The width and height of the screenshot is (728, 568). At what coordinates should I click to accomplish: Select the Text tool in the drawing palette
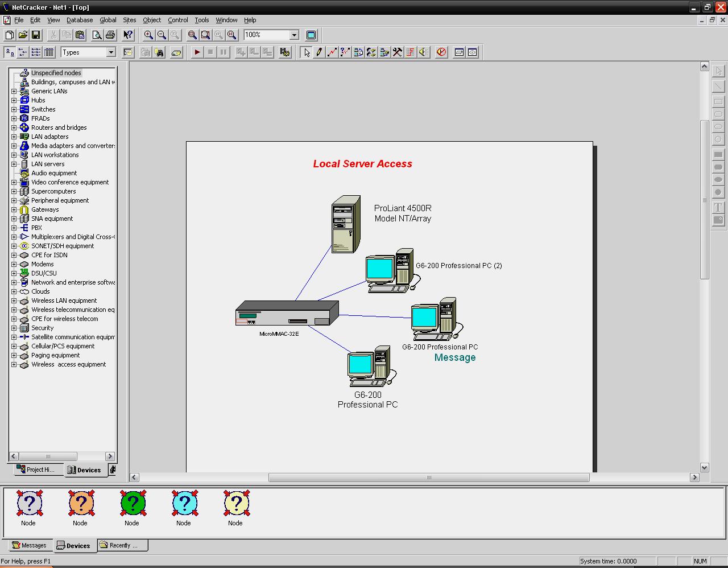(x=718, y=207)
